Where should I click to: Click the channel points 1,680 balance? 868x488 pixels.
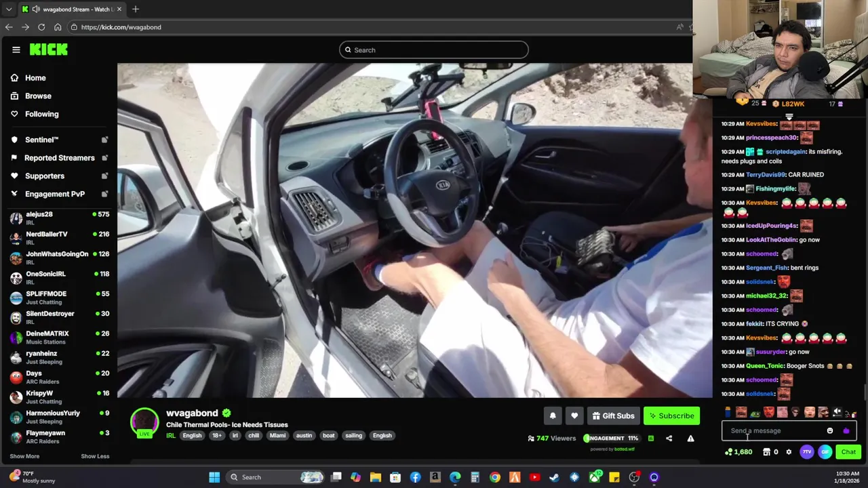point(738,452)
